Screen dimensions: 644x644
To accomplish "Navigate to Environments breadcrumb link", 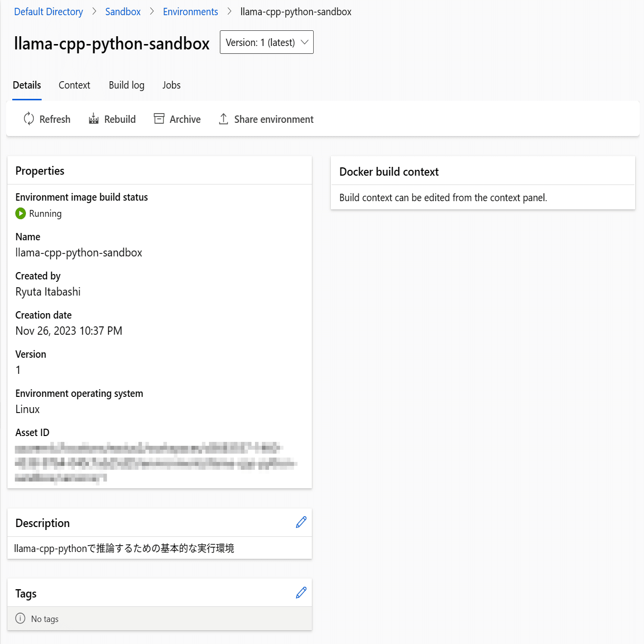I will pyautogui.click(x=190, y=12).
